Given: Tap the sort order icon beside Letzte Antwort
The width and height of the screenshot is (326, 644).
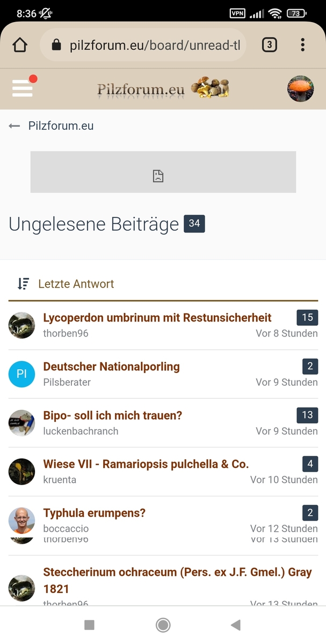Looking at the screenshot, I should (x=23, y=284).
